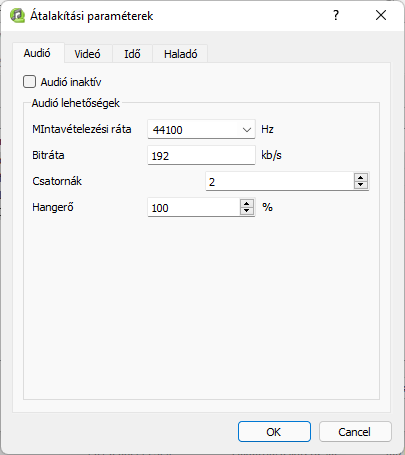
Task: Open the Idő tab
Action: pyautogui.click(x=132, y=54)
